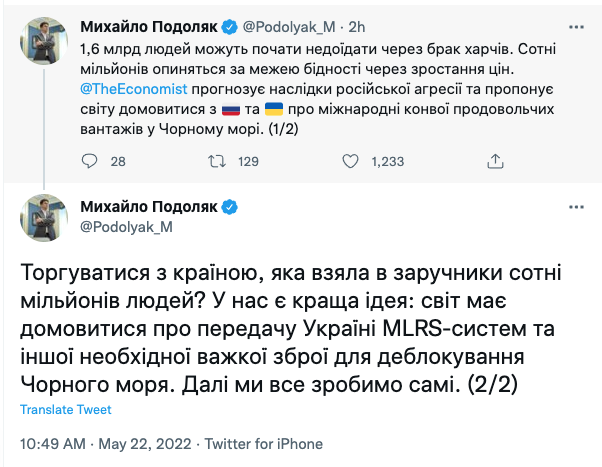Click the 1,233 likes count
The height and width of the screenshot is (467, 602).
click(386, 161)
